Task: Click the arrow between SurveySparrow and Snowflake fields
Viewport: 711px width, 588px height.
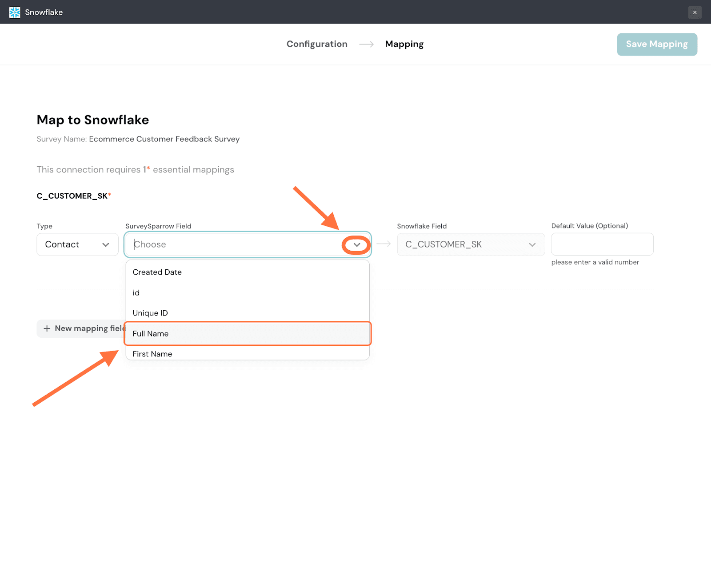Action: tap(383, 244)
